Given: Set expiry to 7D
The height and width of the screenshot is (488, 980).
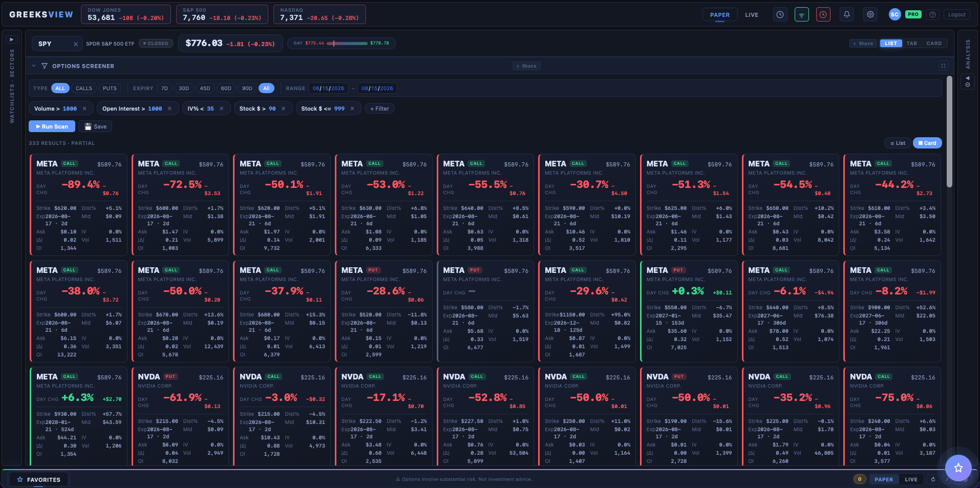Looking at the screenshot, I should click(164, 88).
